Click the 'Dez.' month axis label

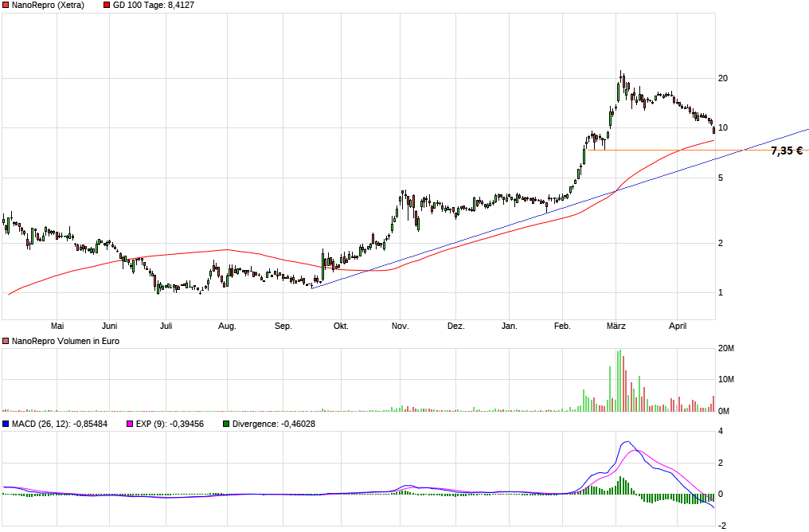pyautogui.click(x=456, y=326)
